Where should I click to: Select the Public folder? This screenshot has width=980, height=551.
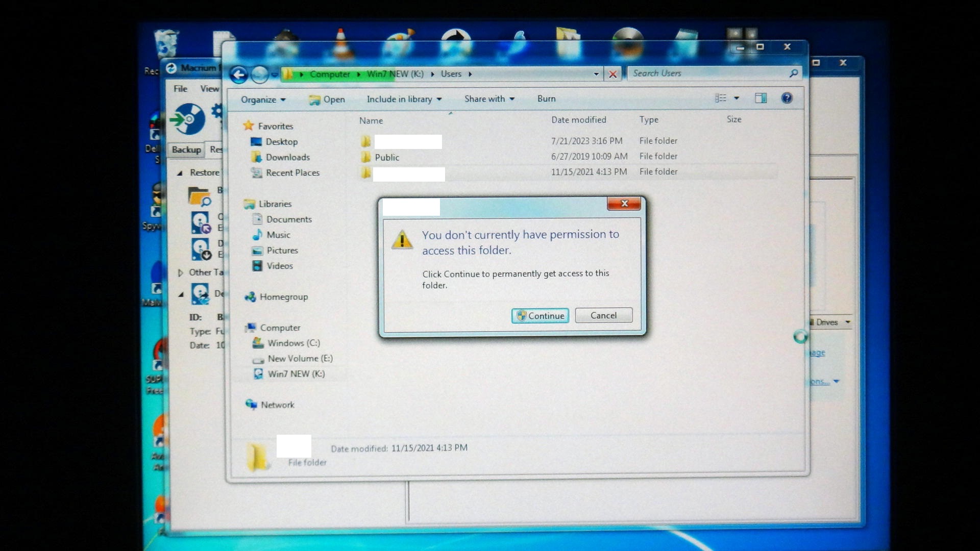pos(386,157)
